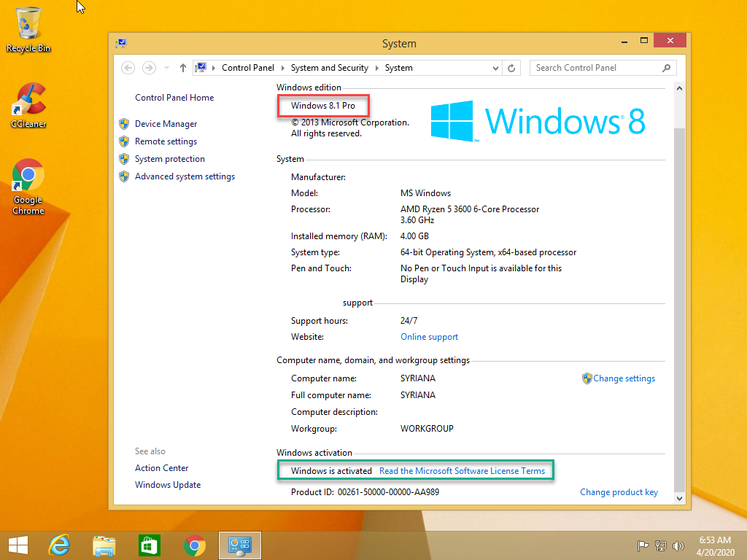Click the Back navigation arrow
The height and width of the screenshot is (560, 747).
(128, 68)
